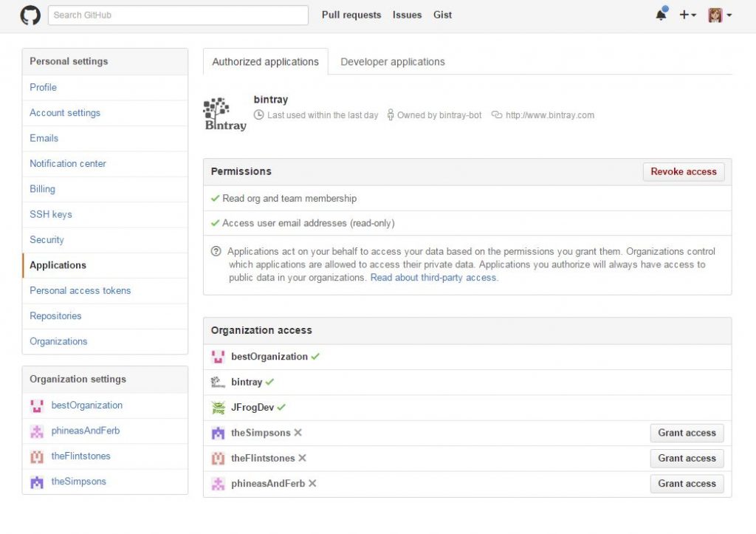Click the GitHub octocat logo
This screenshot has width=756, height=534.
[30, 15]
